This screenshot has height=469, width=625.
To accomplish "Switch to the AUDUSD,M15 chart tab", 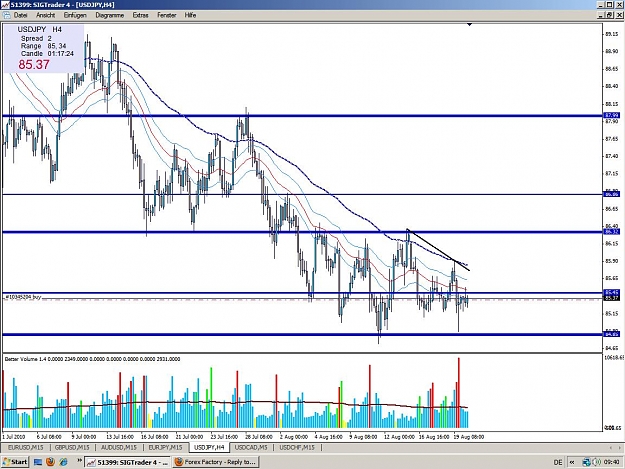I will 119,447.
